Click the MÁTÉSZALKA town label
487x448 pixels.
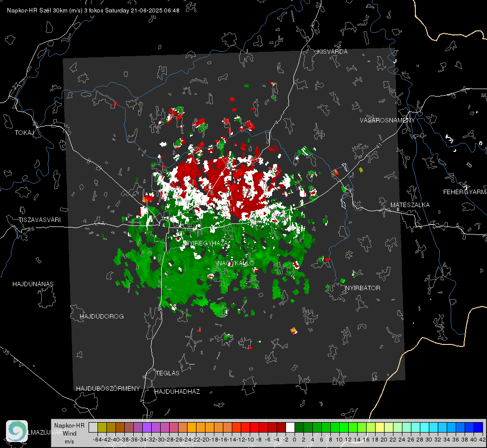(x=410, y=205)
